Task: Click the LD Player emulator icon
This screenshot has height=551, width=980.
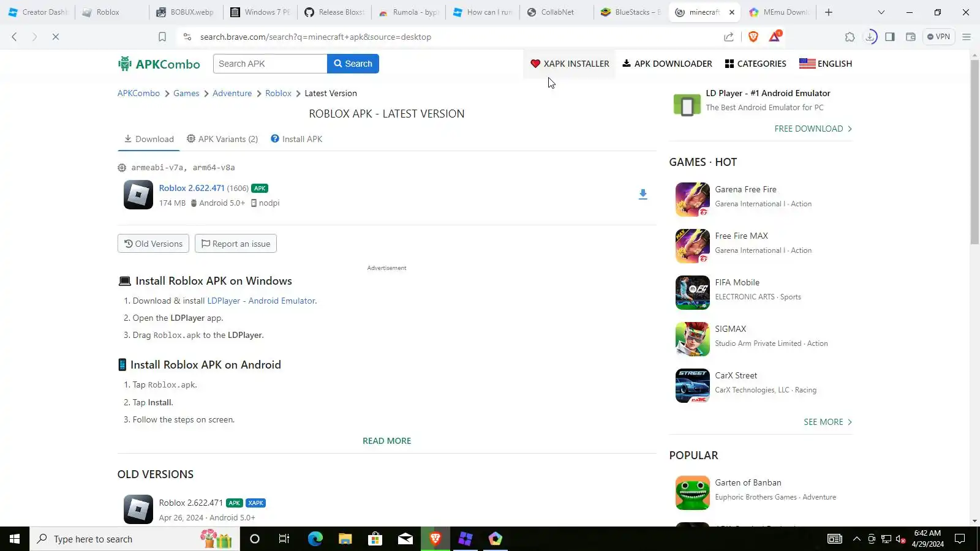Action: (x=687, y=105)
